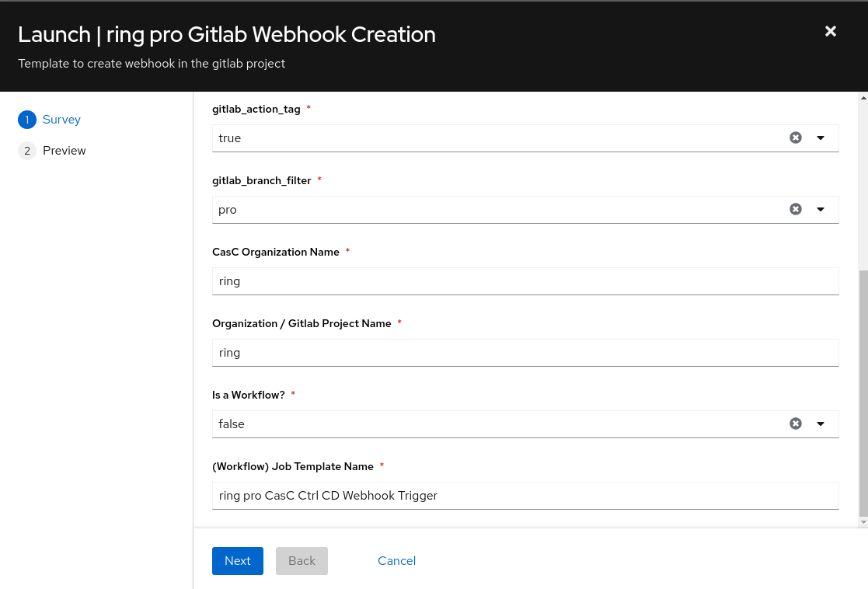
Task: Click the step 1 number circle
Action: tap(27, 120)
